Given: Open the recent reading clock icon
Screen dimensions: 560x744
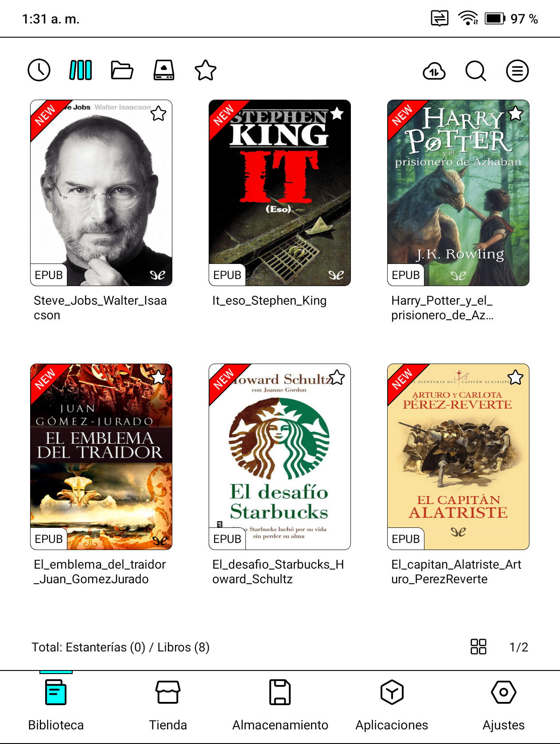Looking at the screenshot, I should point(39,70).
